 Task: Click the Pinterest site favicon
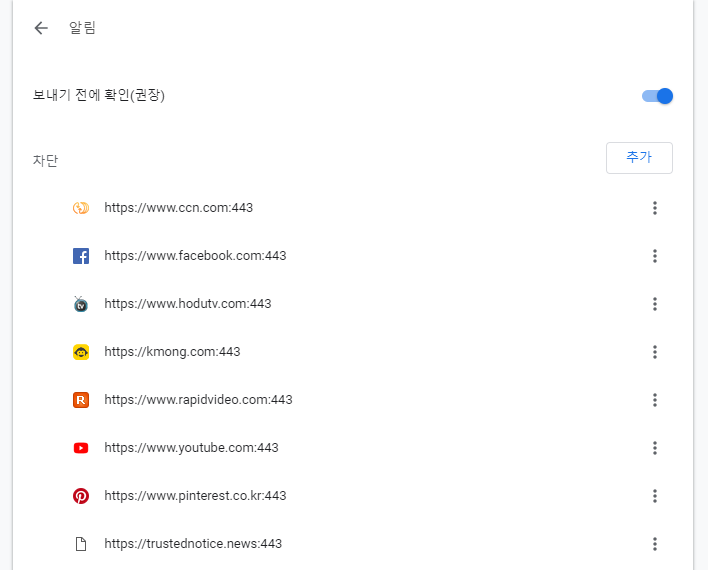click(81, 496)
